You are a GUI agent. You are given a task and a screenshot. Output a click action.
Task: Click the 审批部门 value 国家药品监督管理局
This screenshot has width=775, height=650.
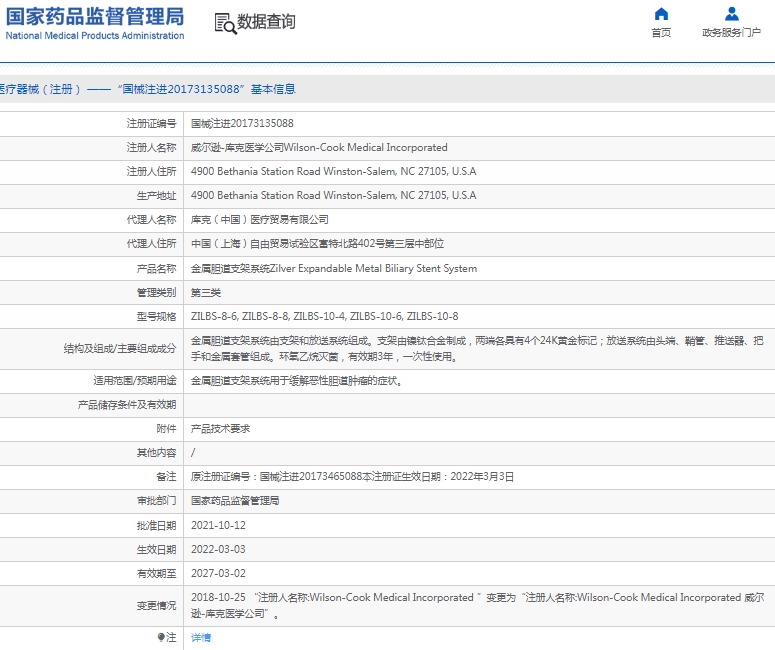pos(235,501)
